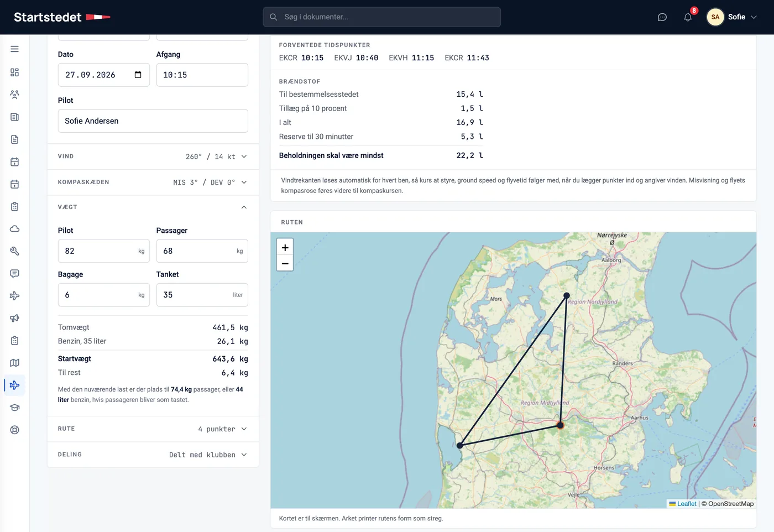
Task: Zoom in on the route map
Action: tap(285, 248)
